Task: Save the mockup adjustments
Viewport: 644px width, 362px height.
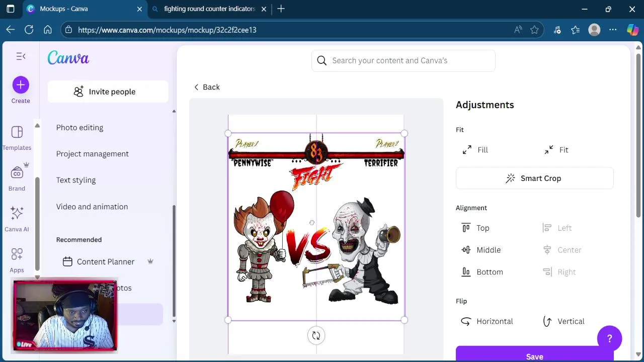Action: [534, 354]
